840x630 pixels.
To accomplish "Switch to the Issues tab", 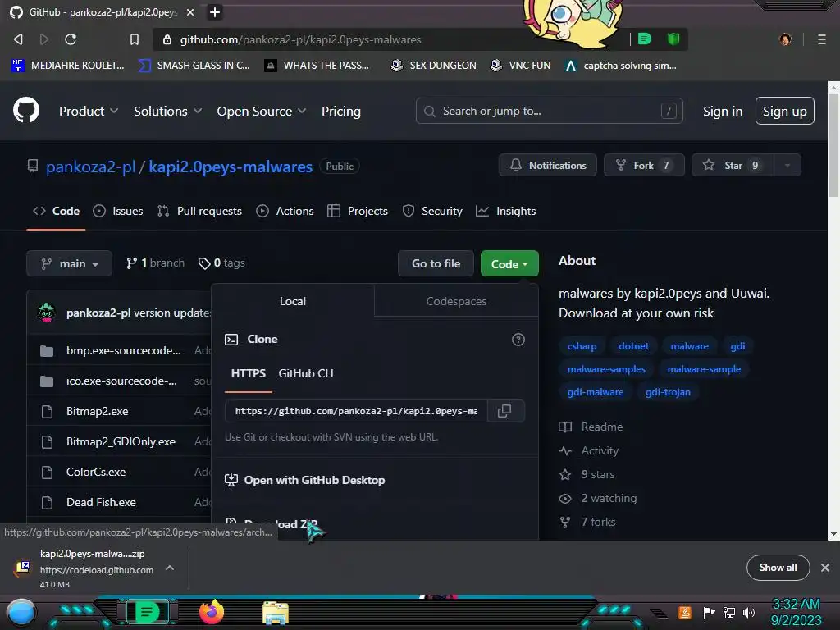I will point(118,211).
